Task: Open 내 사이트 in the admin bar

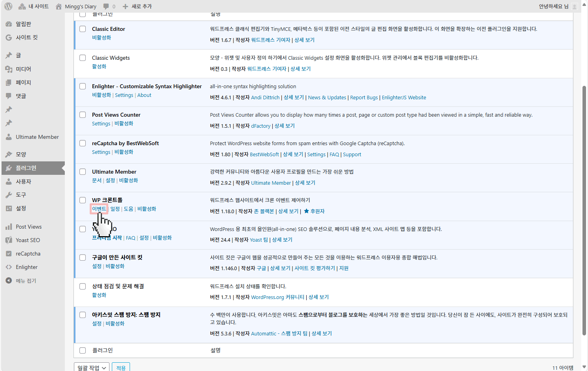Action: pyautogui.click(x=34, y=6)
